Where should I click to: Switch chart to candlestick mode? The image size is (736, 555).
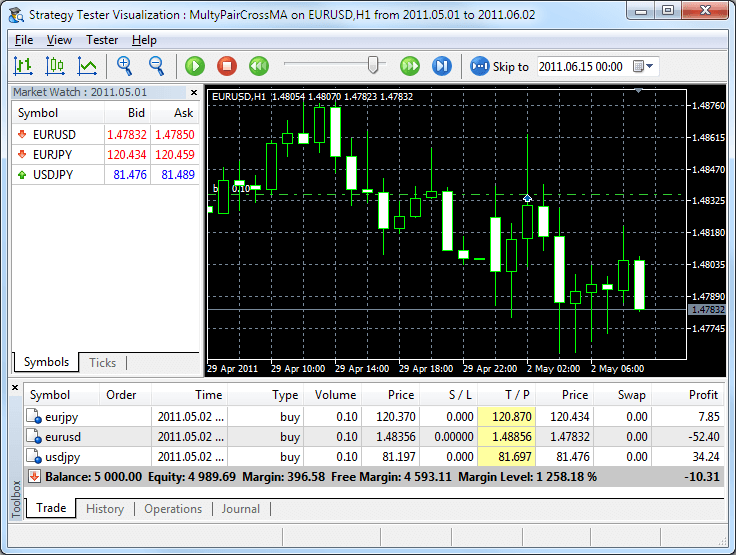55,66
